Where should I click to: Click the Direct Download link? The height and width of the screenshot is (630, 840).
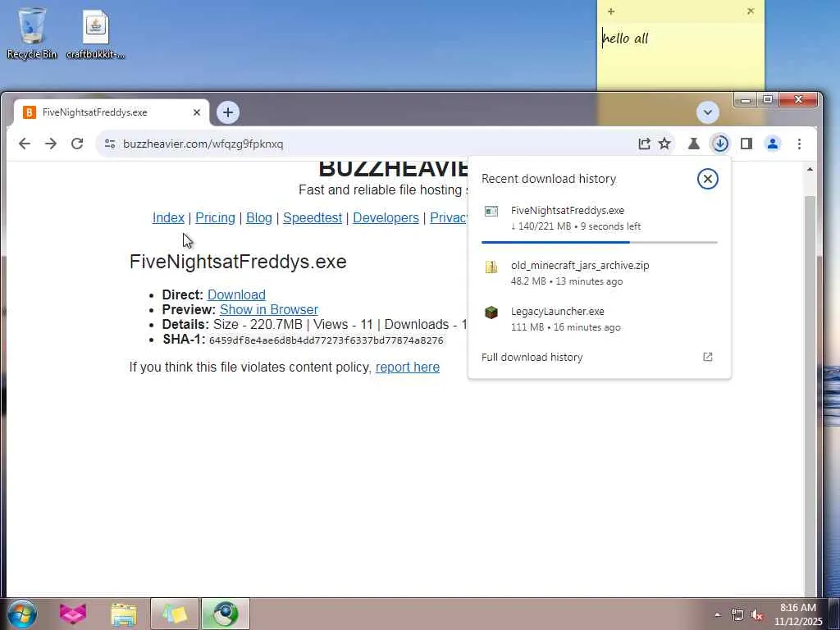pyautogui.click(x=236, y=295)
